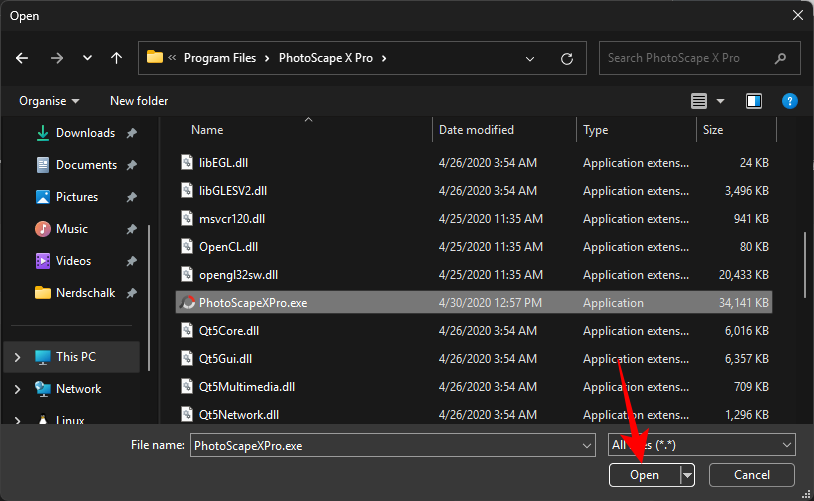The width and height of the screenshot is (814, 501).
Task: Select msvcr120.dll in the list
Action: (473, 219)
